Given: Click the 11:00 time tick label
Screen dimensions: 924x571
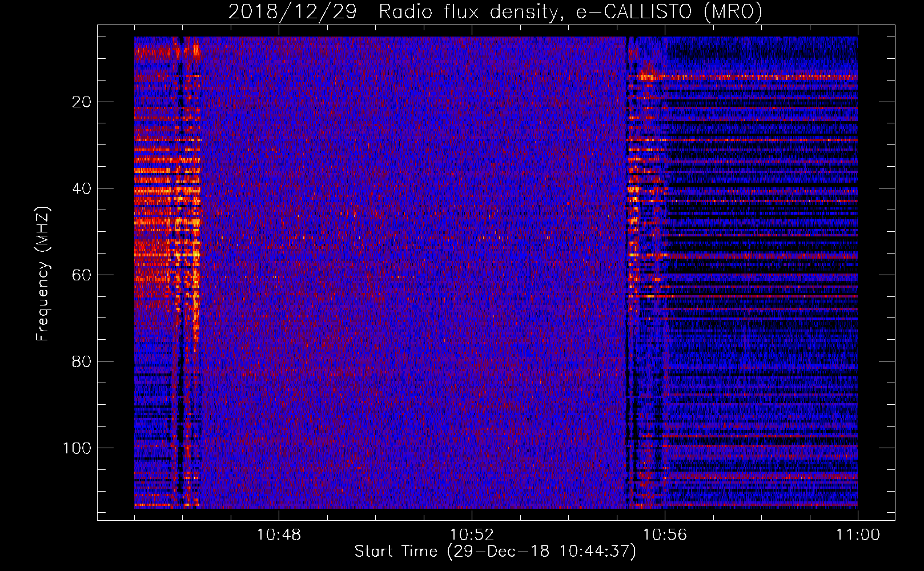Looking at the screenshot, I should 858,535.
